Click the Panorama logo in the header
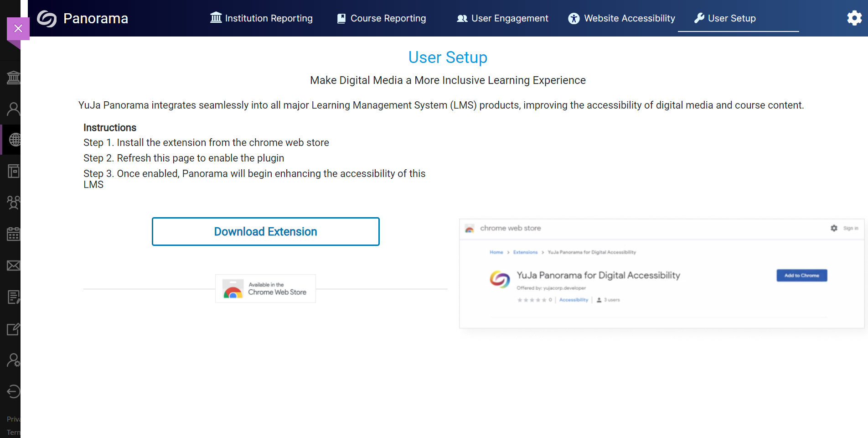Viewport: 868px width, 438px height. 82,19
